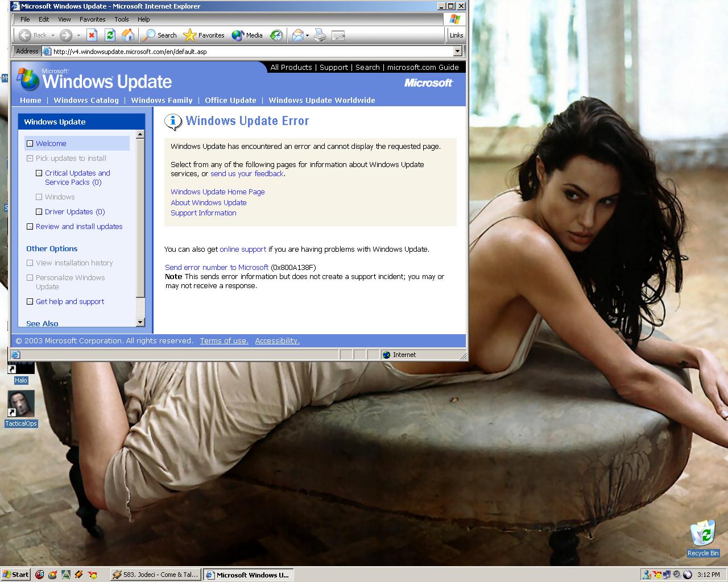Click send us your feedback link

[247, 173]
